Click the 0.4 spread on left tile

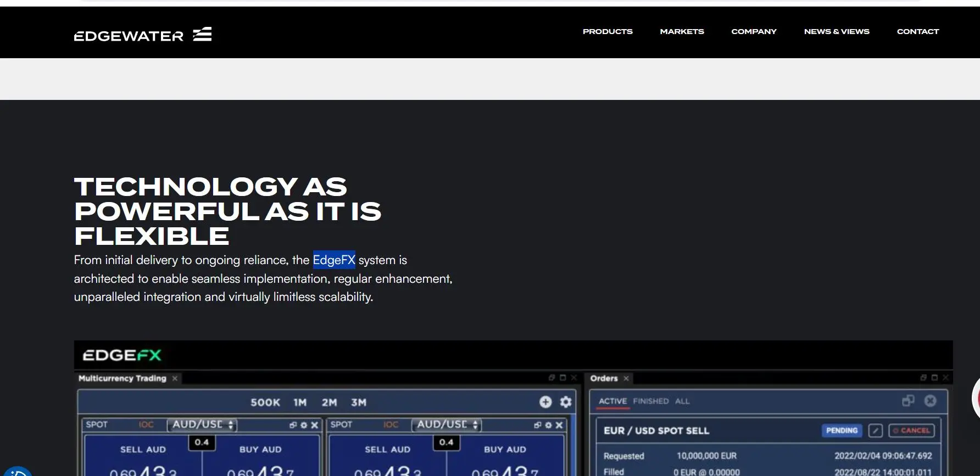pyautogui.click(x=202, y=443)
